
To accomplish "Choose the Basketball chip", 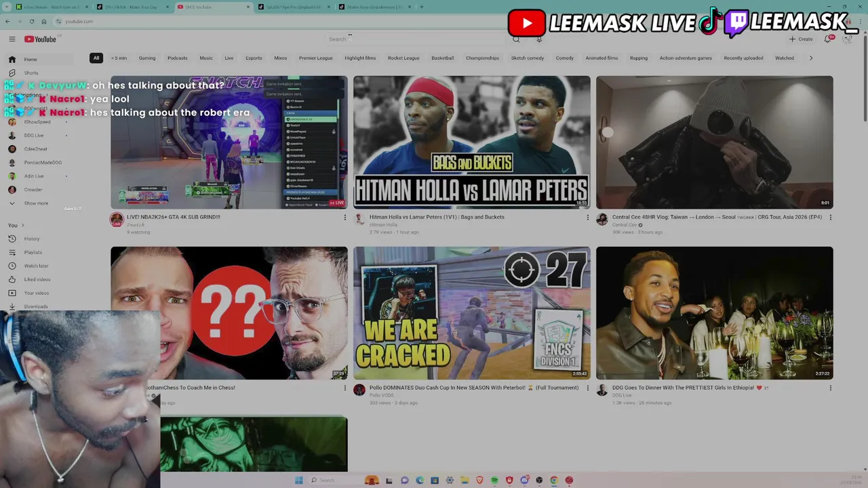I will [443, 58].
